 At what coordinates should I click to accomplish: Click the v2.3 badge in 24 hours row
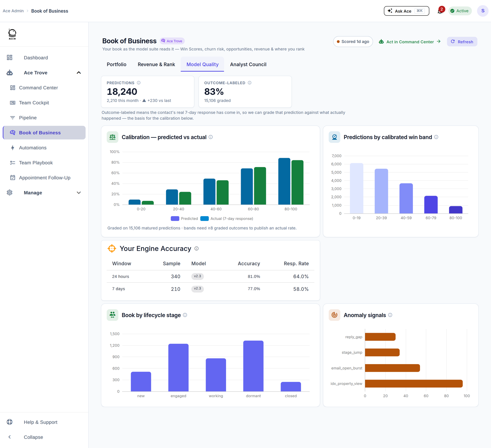click(x=197, y=276)
